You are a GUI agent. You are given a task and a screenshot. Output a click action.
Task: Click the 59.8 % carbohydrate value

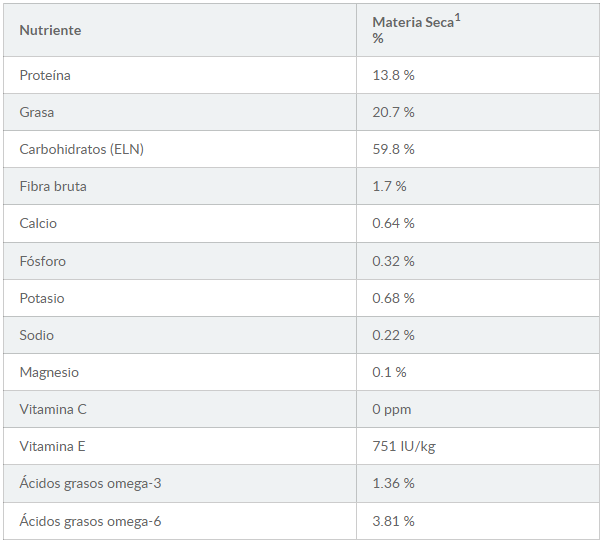pyautogui.click(x=393, y=149)
